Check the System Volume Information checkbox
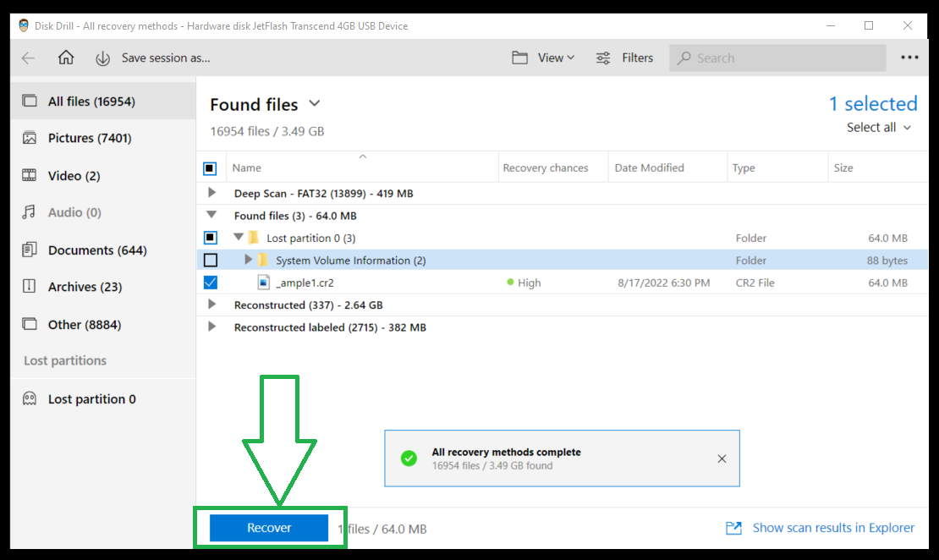939x560 pixels. point(212,260)
